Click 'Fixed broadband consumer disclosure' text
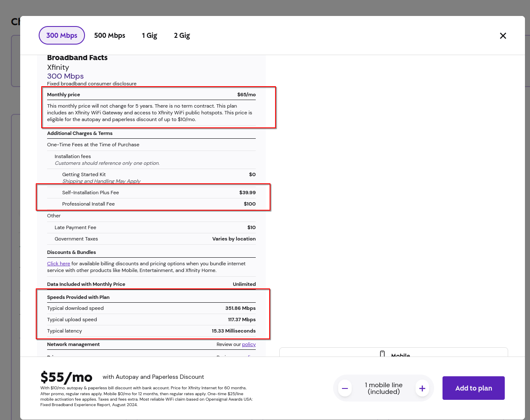Viewport: 530px width, 420px height. [x=92, y=84]
